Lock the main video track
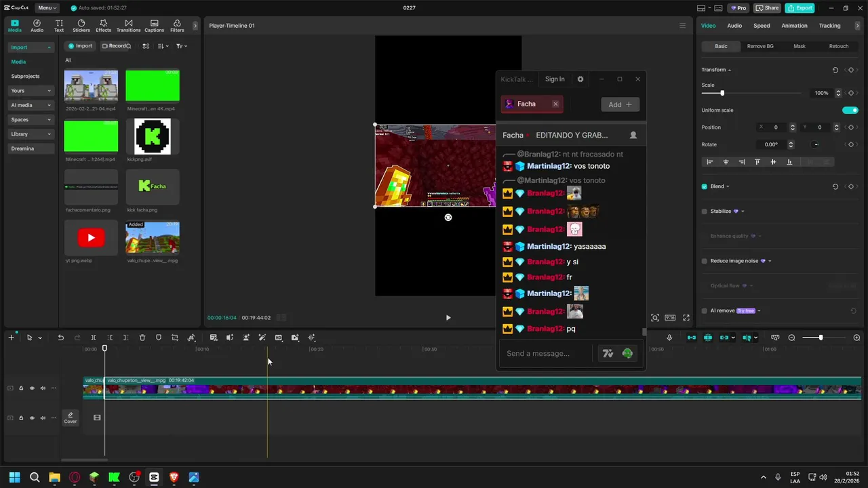 (21, 388)
